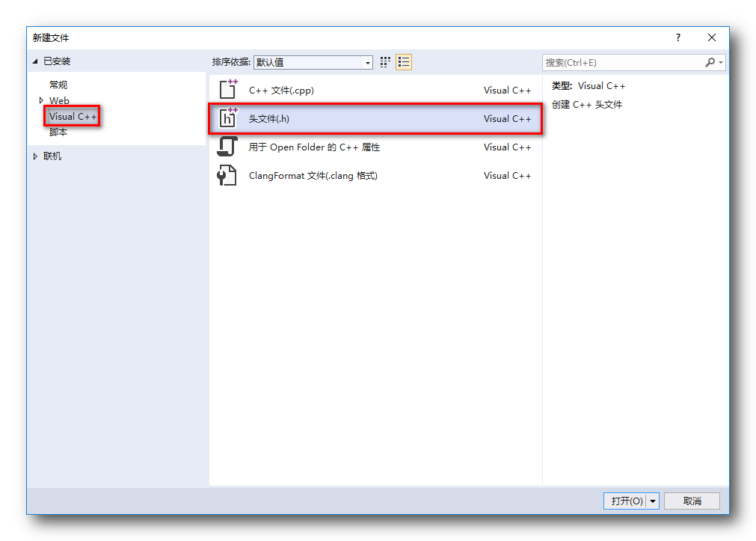
Task: Select the 脚本 category
Action: coord(58,132)
